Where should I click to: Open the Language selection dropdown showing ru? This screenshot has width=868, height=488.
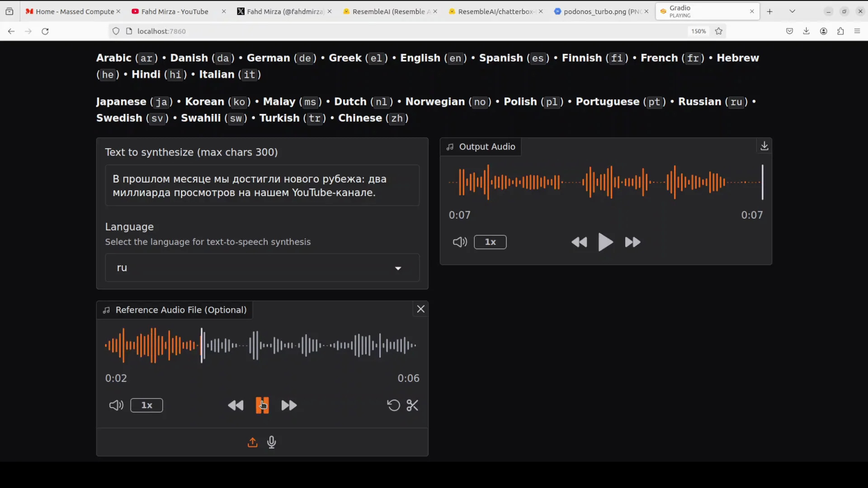pyautogui.click(x=262, y=267)
